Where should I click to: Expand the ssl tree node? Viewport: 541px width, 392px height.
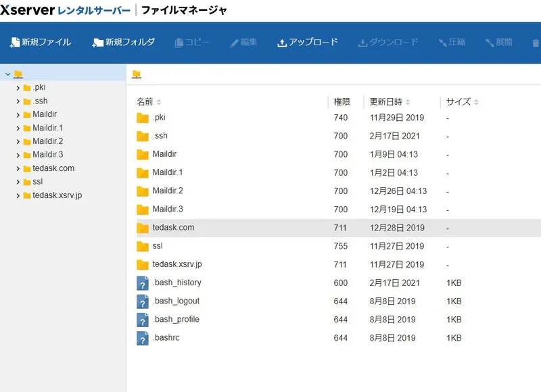click(18, 182)
